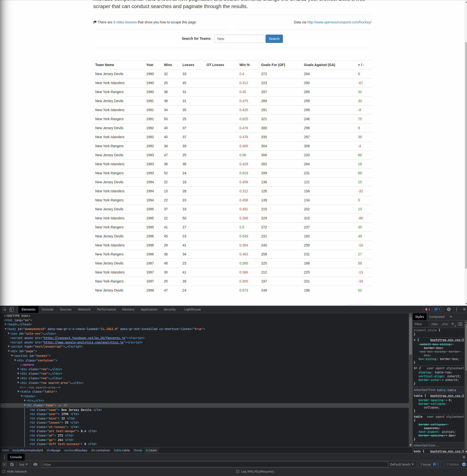Open the 8 video lessons link
The height and width of the screenshot is (476, 467).
[x=125, y=22]
